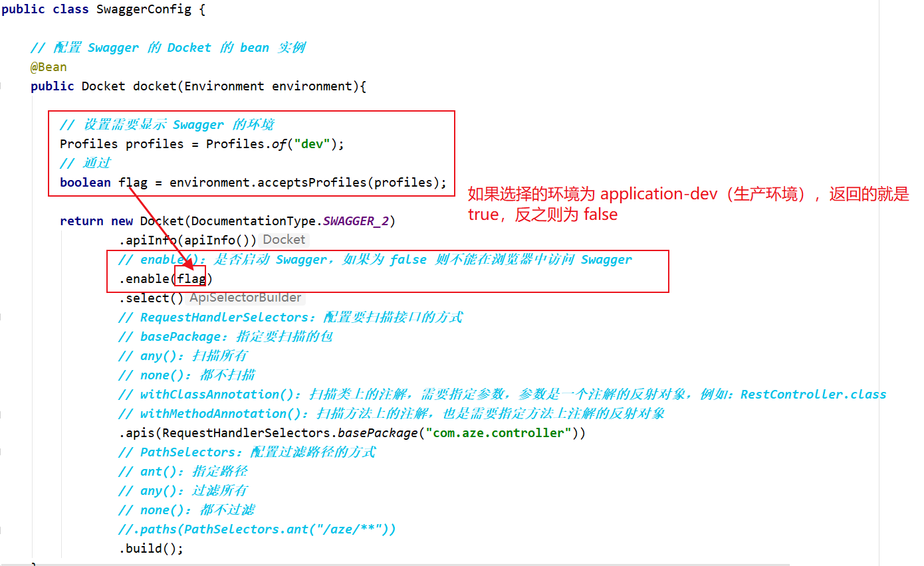Image resolution: width=924 pixels, height=566 pixels.
Task: Click the .select() call
Action: click(152, 298)
